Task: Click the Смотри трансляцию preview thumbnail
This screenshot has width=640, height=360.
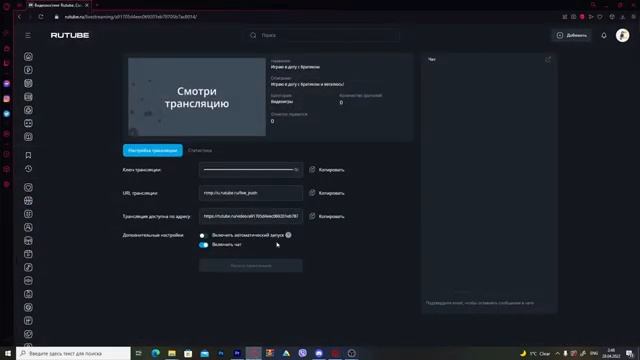Action: coord(197,97)
